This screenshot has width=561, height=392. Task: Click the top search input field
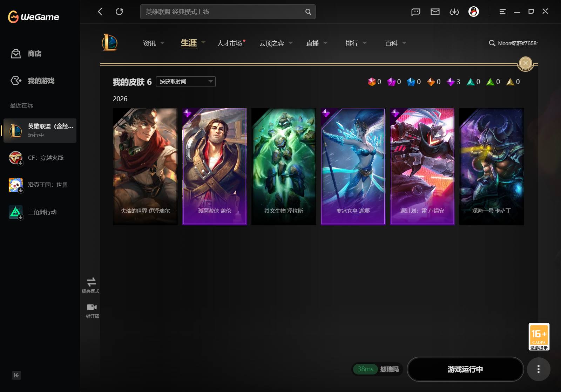[228, 12]
